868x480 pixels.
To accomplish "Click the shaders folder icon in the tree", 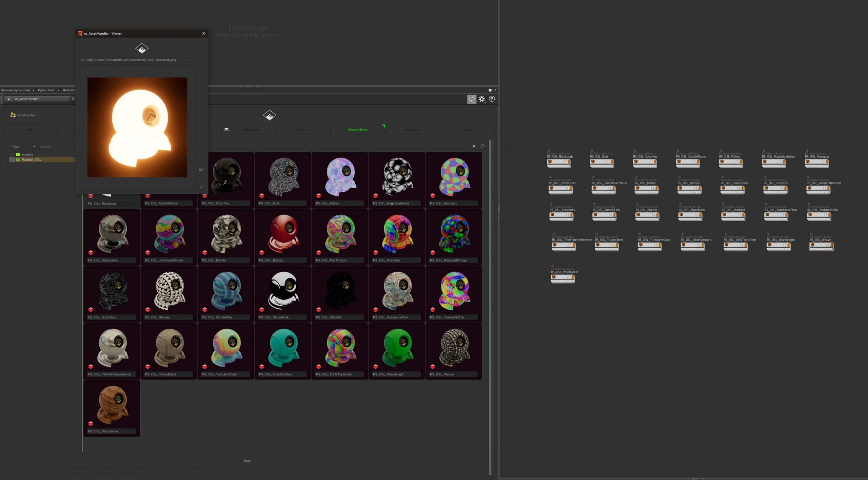I will pos(18,154).
